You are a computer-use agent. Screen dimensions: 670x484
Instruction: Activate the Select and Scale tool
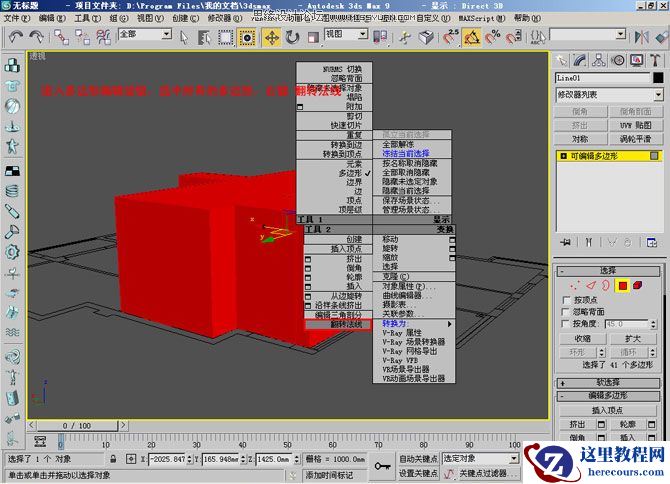pyautogui.click(x=313, y=38)
